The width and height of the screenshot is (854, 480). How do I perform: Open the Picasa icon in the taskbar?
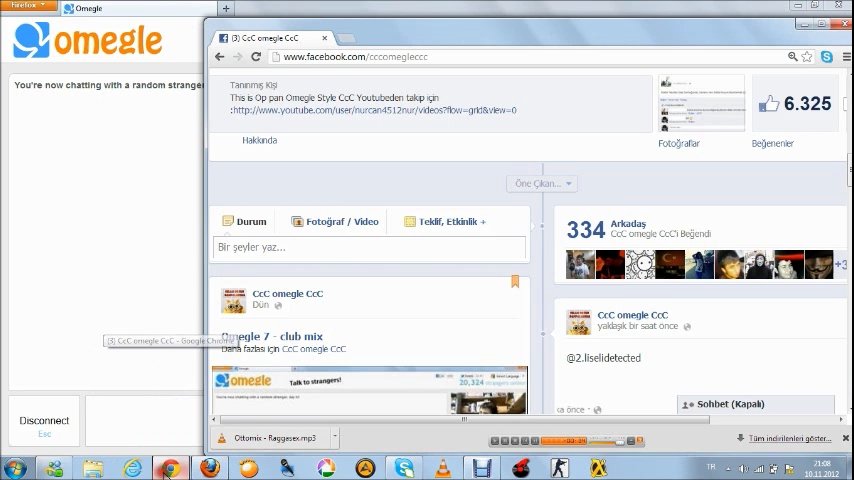click(326, 468)
